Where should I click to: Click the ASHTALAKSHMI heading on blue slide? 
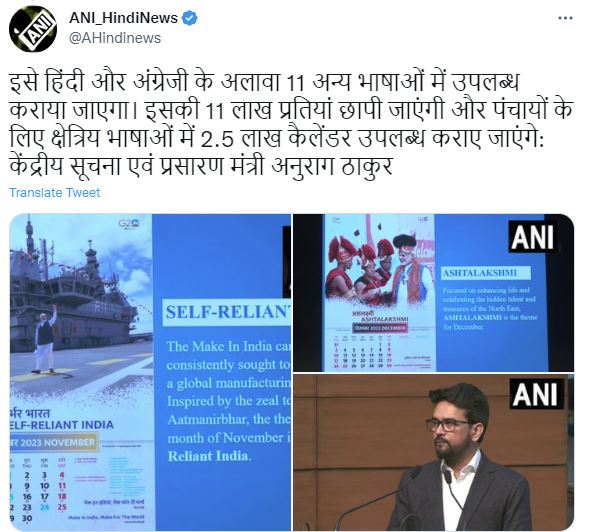tap(486, 273)
